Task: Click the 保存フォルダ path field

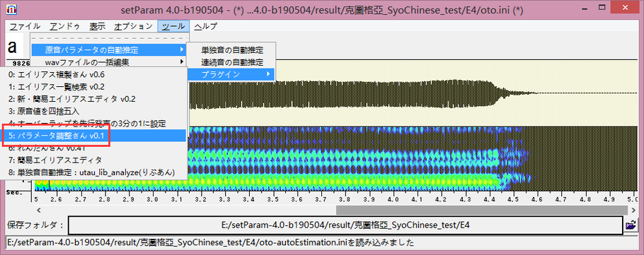Action: tap(345, 225)
